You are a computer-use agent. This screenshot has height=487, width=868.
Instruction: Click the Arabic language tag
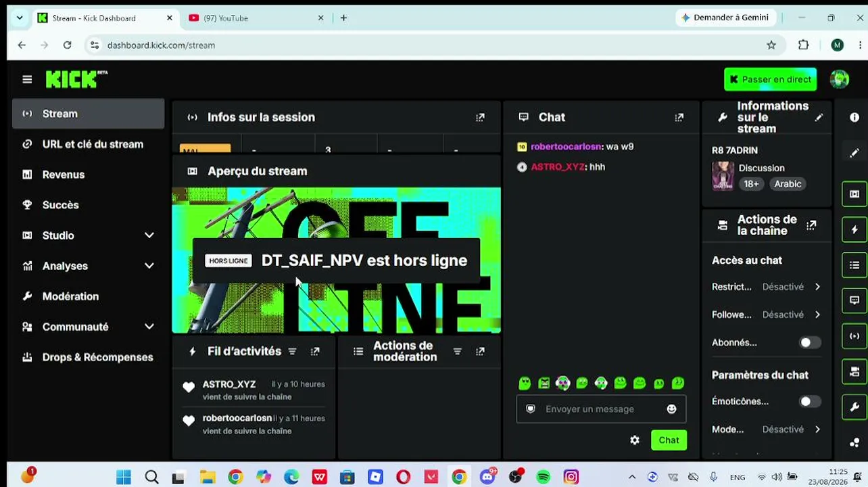point(788,184)
